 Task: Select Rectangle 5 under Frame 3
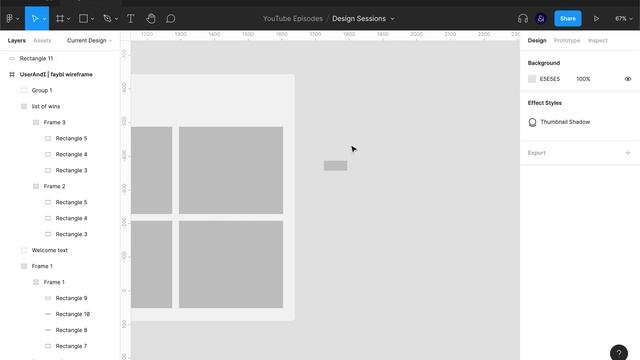tap(71, 138)
